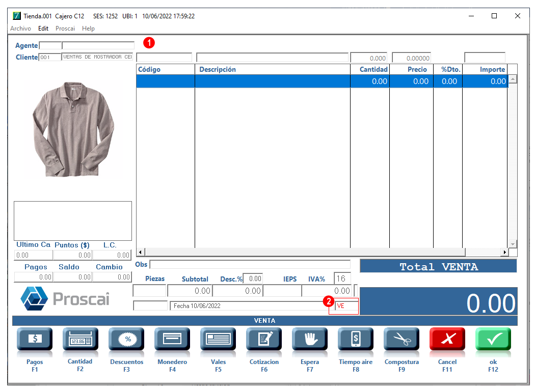Click the blue VENTA mode bar
The width and height of the screenshot is (535, 392).
coord(265,320)
